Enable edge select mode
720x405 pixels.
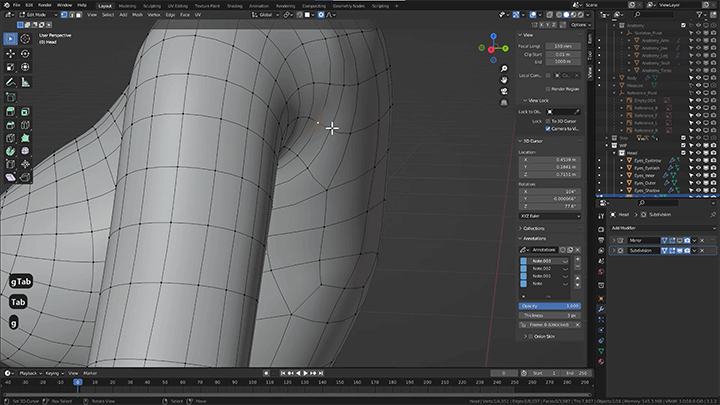(71, 15)
